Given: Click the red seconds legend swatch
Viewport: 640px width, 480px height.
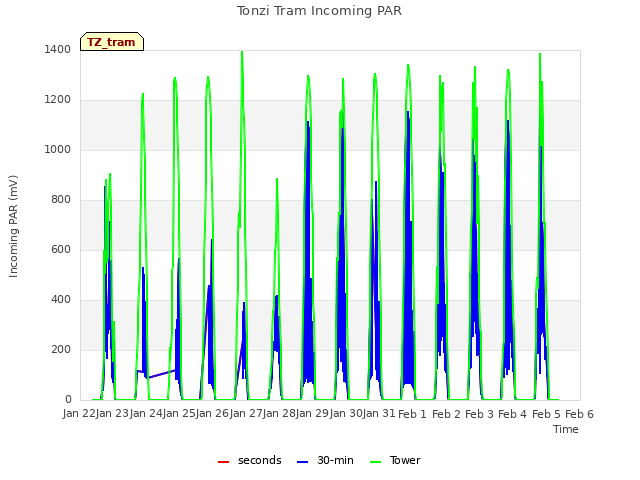Looking at the screenshot, I should point(223,462).
